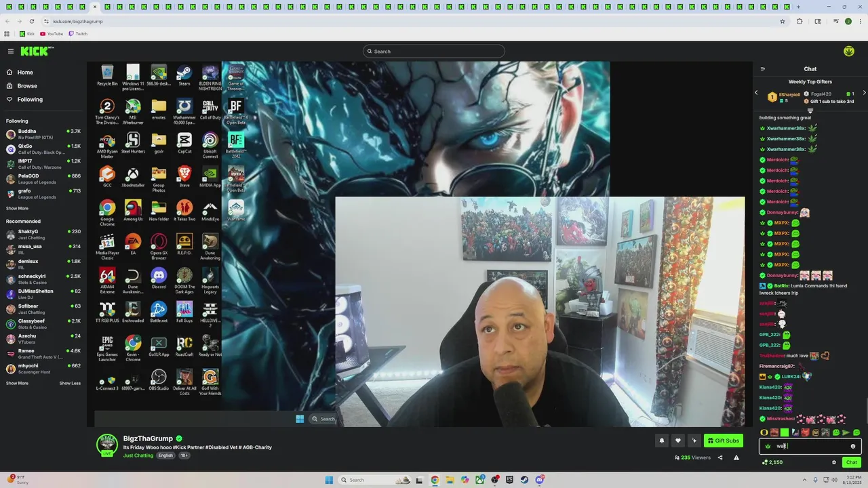Select the yellow O emote in quick emotes
The height and width of the screenshot is (488, 868).
764,432
